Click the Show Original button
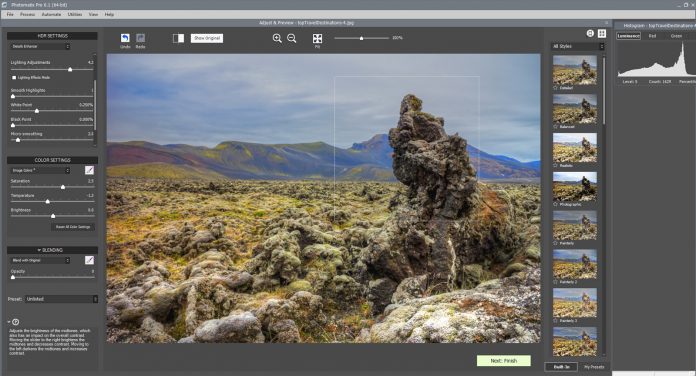The image size is (696, 376). 207,38
